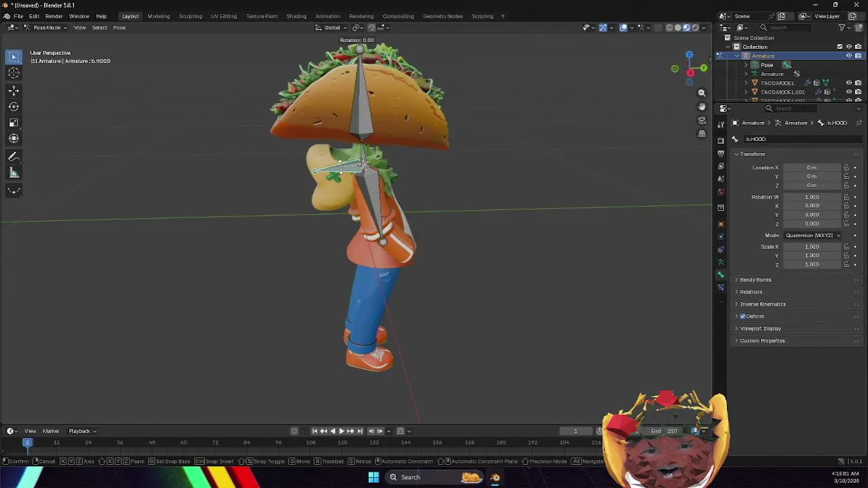Switch to the Animation workspace tab

(328, 16)
